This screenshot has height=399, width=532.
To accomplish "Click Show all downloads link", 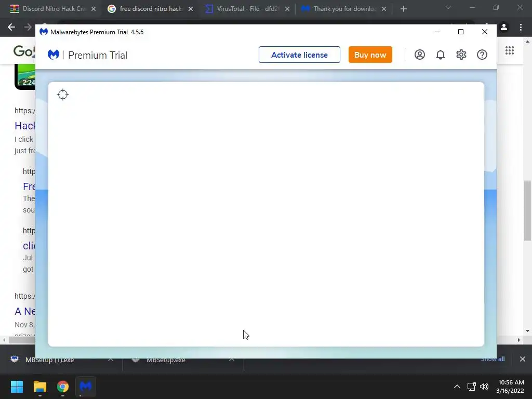I will coord(493,359).
